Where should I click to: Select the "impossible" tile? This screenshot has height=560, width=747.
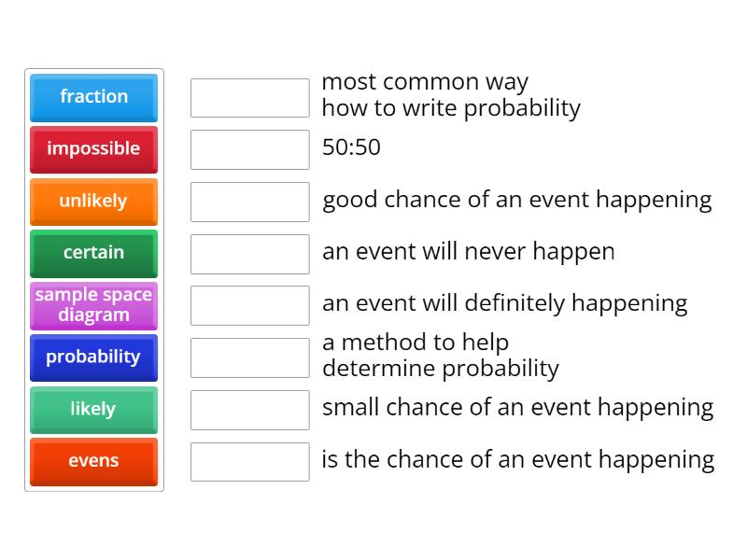pos(93,149)
